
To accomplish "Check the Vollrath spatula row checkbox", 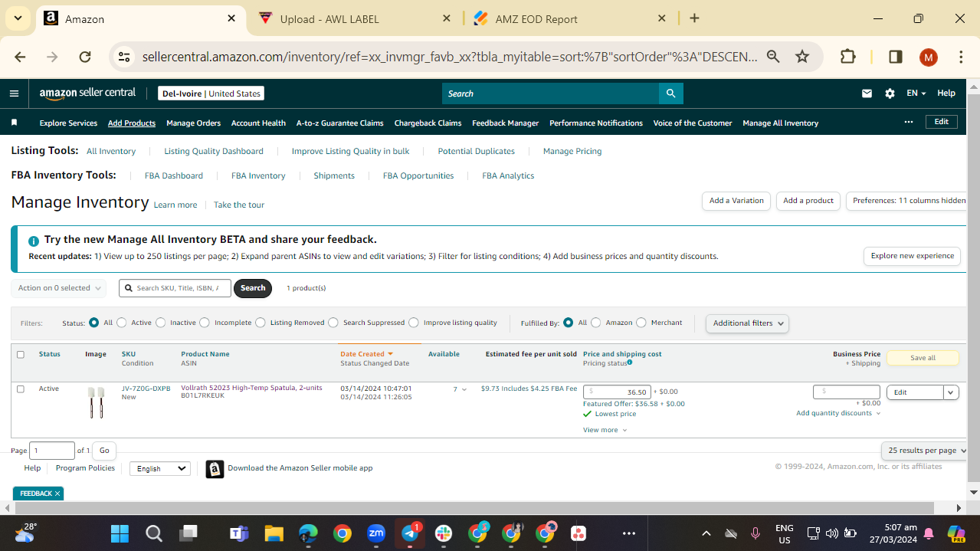I will [x=21, y=389].
